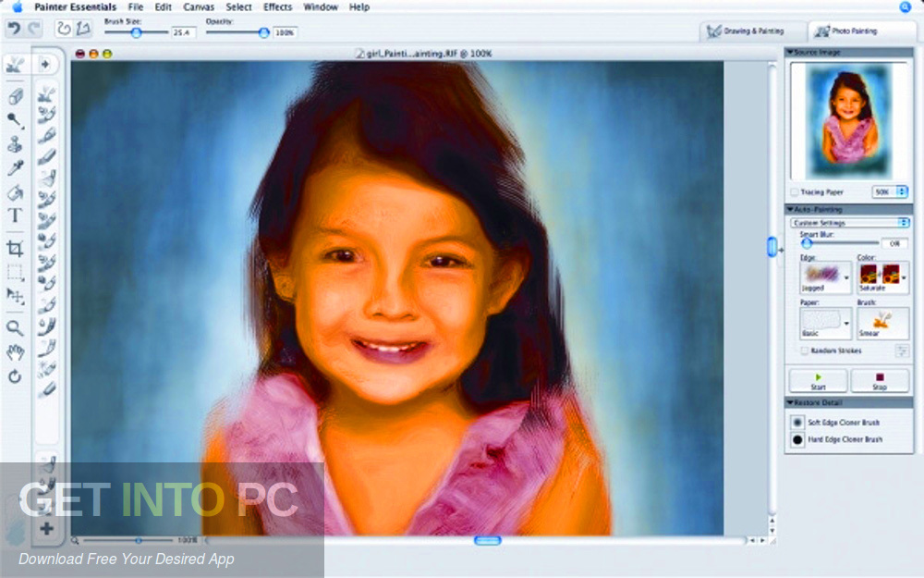Select the Text tool
Screen dimensions: 924x578
pos(16,215)
